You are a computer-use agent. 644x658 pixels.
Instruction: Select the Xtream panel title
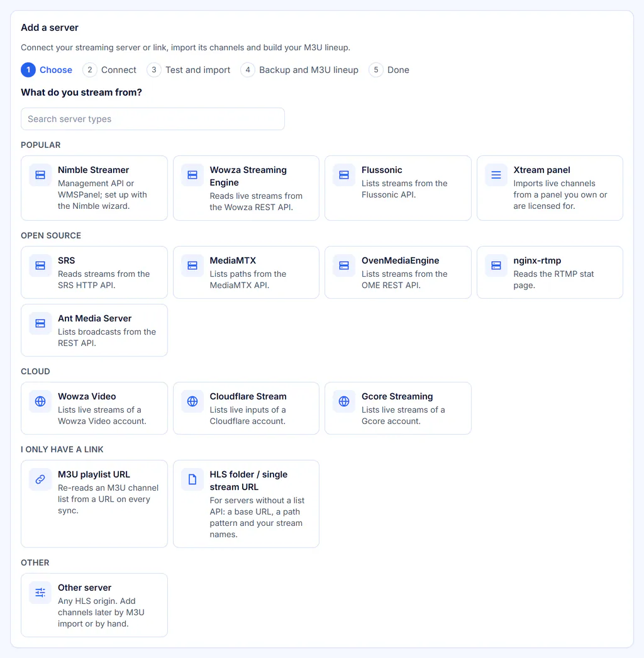541,170
